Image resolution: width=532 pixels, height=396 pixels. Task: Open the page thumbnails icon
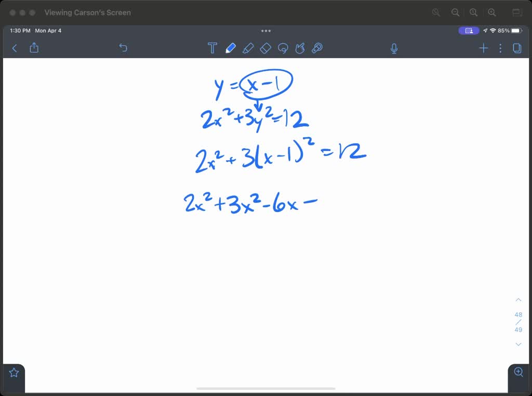517,48
